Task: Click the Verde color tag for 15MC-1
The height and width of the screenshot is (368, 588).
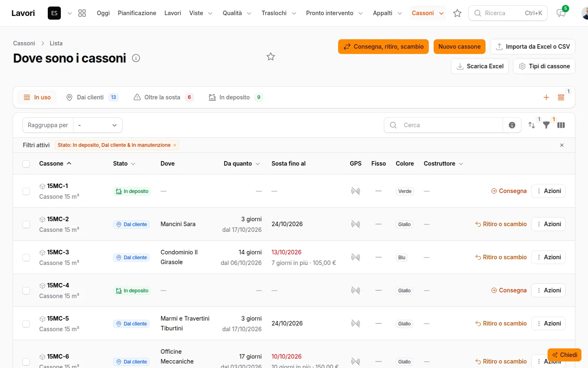Action: (405, 191)
